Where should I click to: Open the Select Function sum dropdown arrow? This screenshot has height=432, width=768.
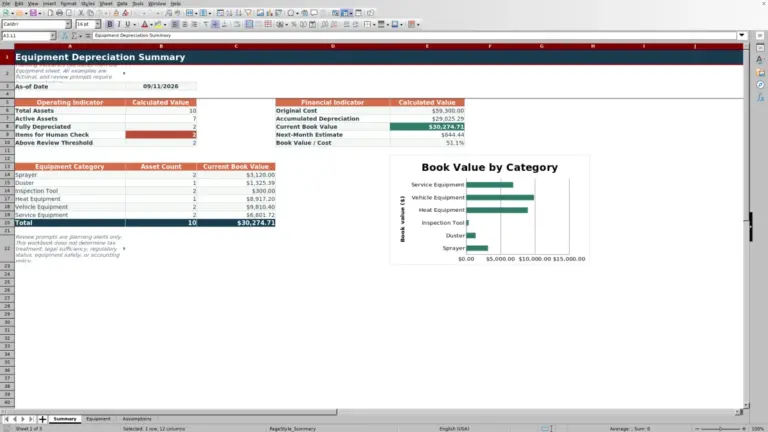tap(81, 36)
